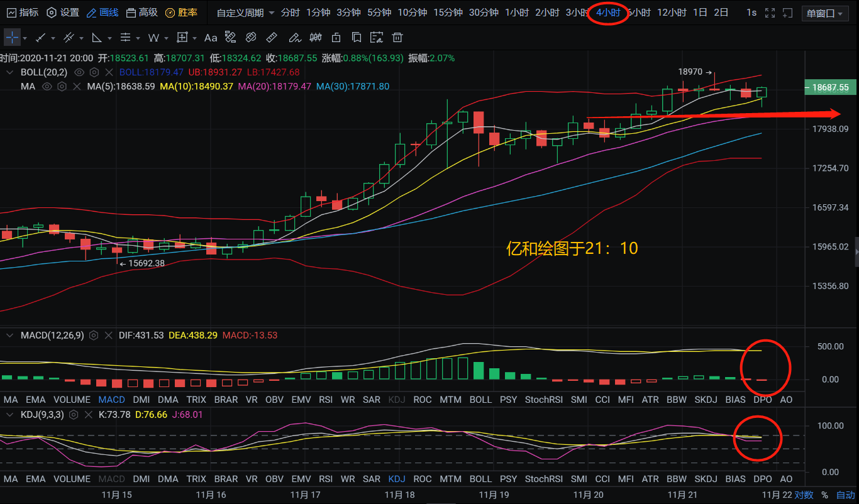Open BOLL indicator settings hexagon icon
This screenshot has height=504, width=859.
pos(94,72)
